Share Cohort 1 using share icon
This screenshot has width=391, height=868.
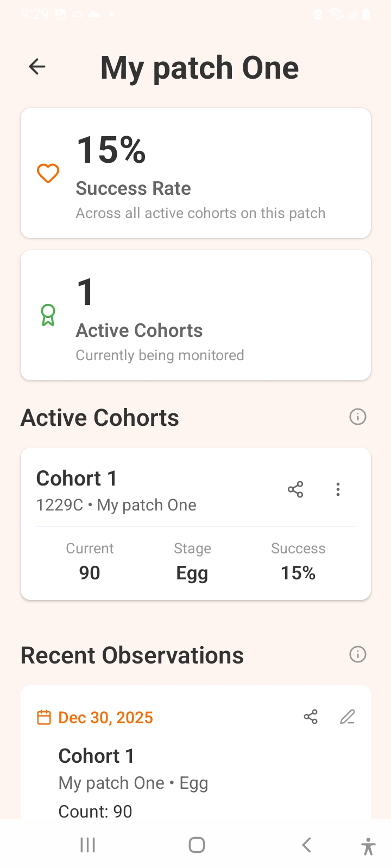click(x=295, y=490)
